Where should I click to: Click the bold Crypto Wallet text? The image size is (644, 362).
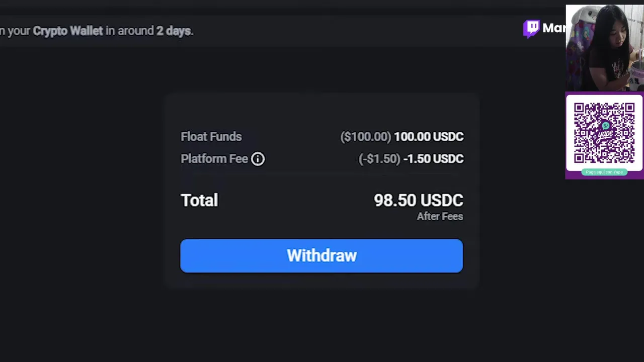(x=67, y=31)
